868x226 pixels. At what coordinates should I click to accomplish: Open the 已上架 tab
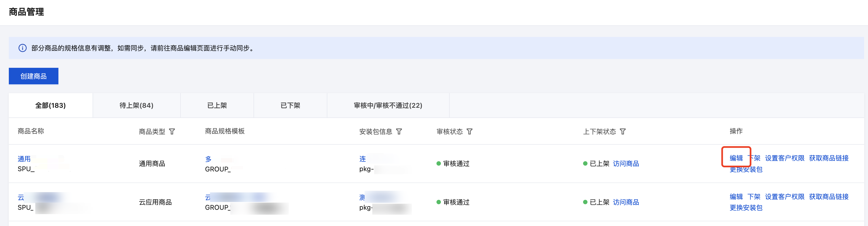tap(217, 106)
